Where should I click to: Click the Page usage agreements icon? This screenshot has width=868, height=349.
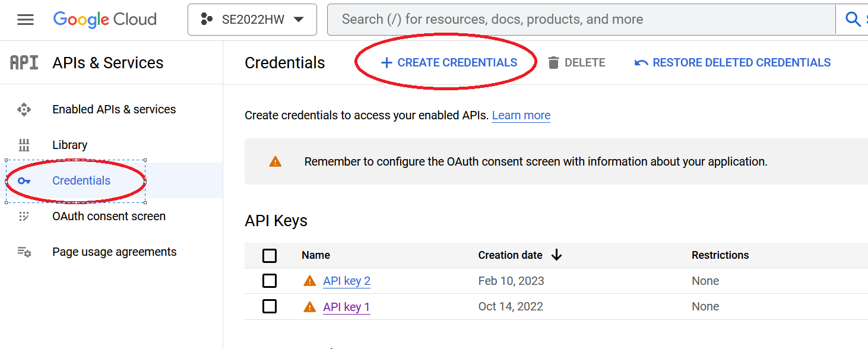pyautogui.click(x=24, y=252)
